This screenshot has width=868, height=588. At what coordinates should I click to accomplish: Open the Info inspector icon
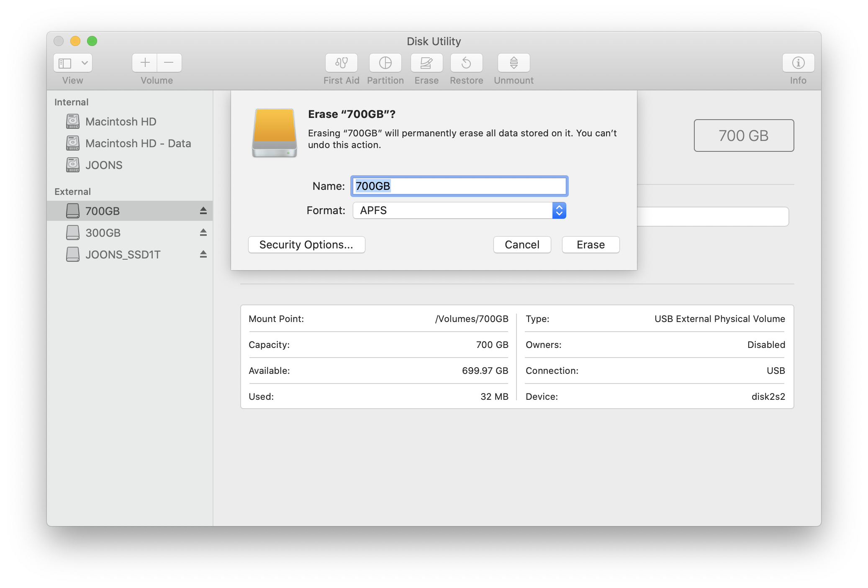(x=798, y=63)
